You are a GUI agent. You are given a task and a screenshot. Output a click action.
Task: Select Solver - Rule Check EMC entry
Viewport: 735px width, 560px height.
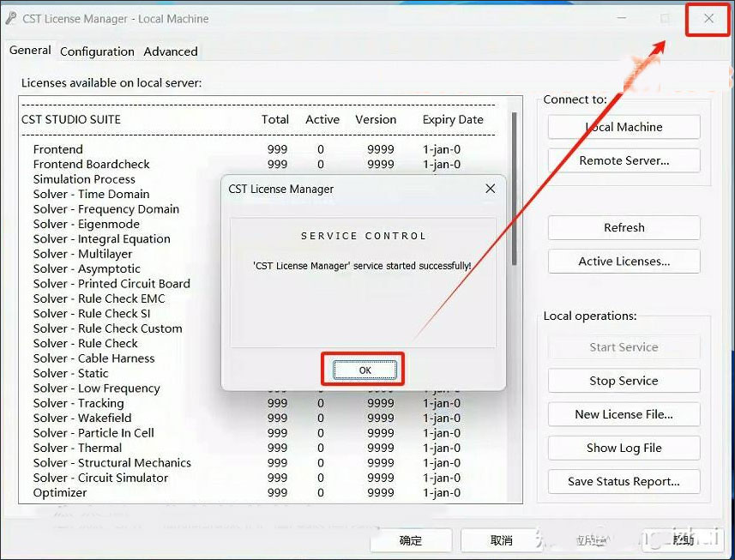(x=99, y=299)
